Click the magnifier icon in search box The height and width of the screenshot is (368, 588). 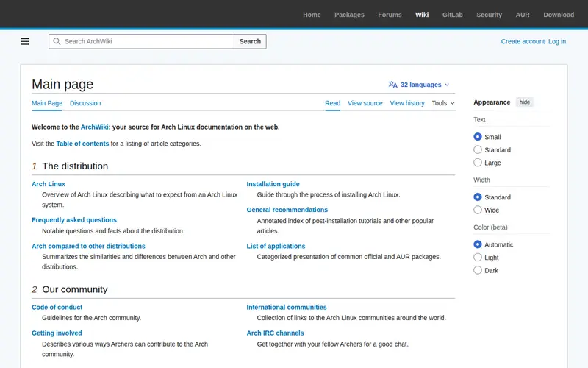(57, 41)
